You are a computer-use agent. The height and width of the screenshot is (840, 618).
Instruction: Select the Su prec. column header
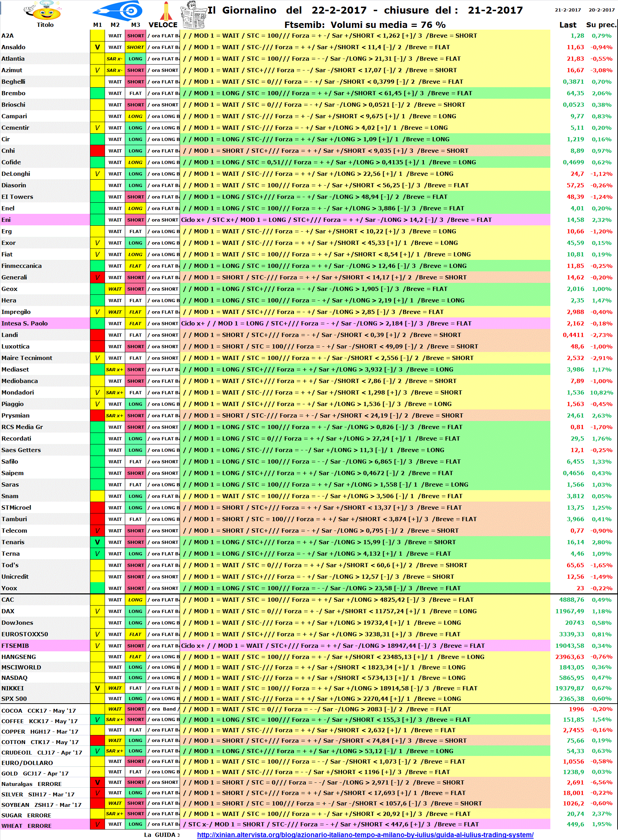601,25
